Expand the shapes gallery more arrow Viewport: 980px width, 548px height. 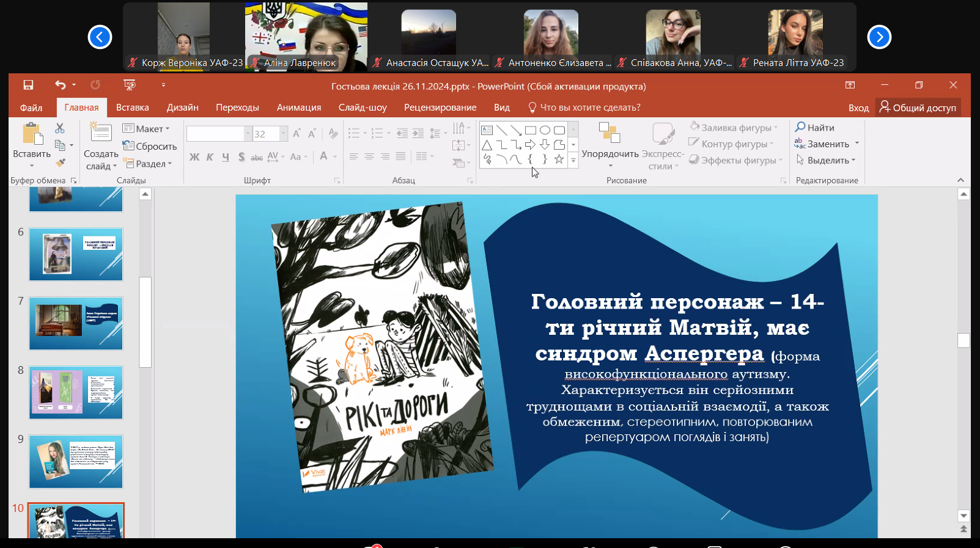573,160
